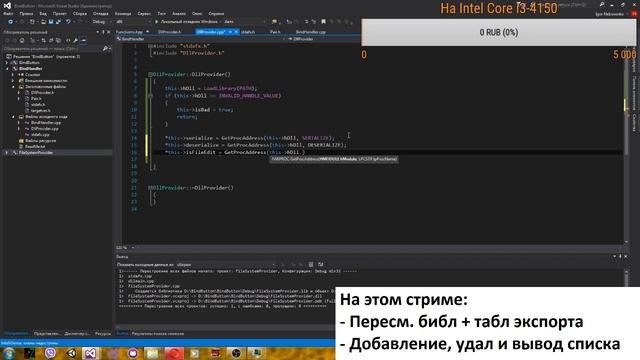Switch to the Functions.hpp tab

(x=129, y=32)
